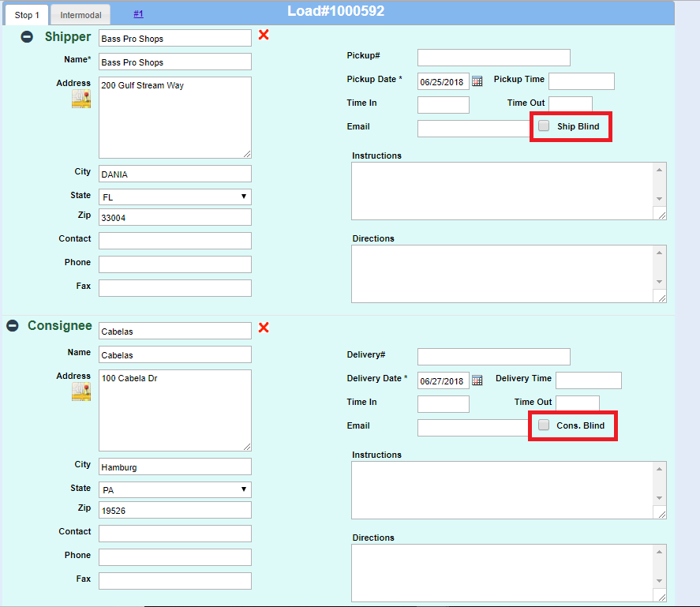Open shipper State dropdown showing FL
The height and width of the screenshot is (607, 700).
174,197
